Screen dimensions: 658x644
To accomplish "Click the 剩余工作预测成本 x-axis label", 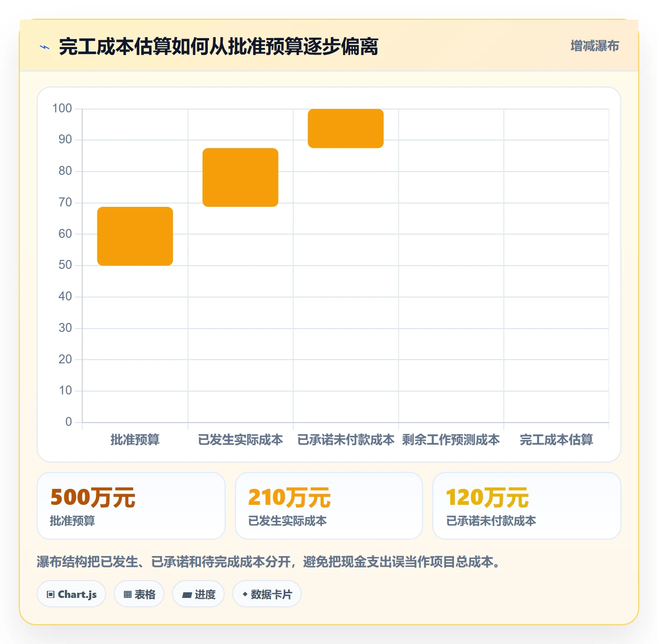I will [451, 440].
